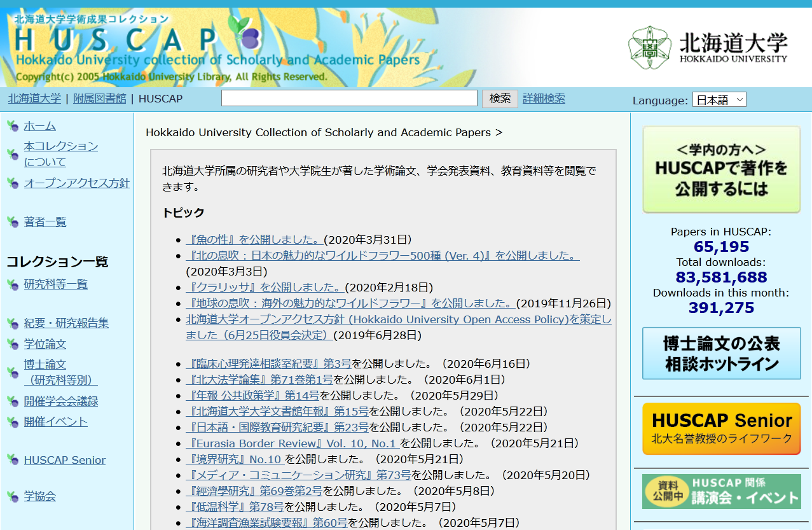This screenshot has width=812, height=530.
Task: Click the コレクション一覧 sidebar heading
Action: pyautogui.click(x=57, y=262)
